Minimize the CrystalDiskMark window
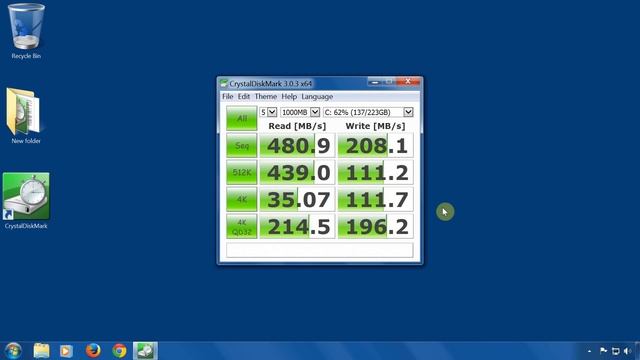The height and width of the screenshot is (360, 640). coord(375,82)
